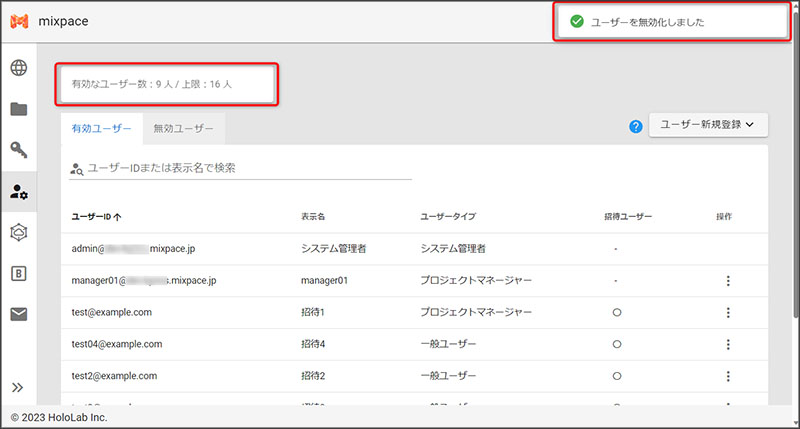Open the folder icon in sidebar
The image size is (800, 429).
(x=19, y=109)
